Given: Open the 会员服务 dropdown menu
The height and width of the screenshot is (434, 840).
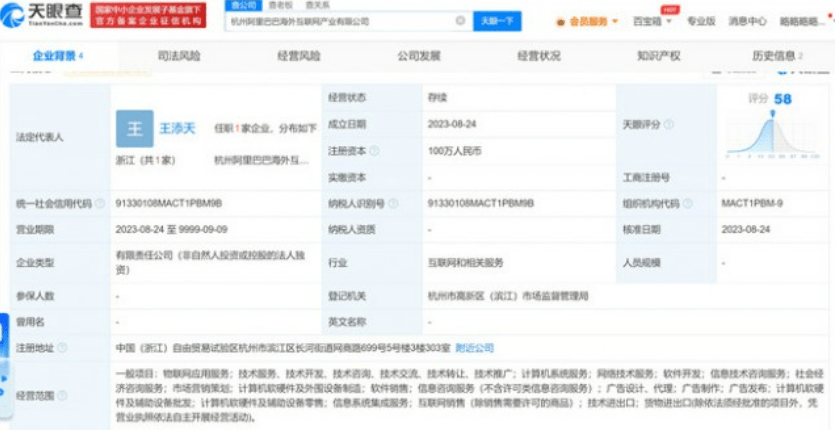Looking at the screenshot, I should (x=585, y=21).
